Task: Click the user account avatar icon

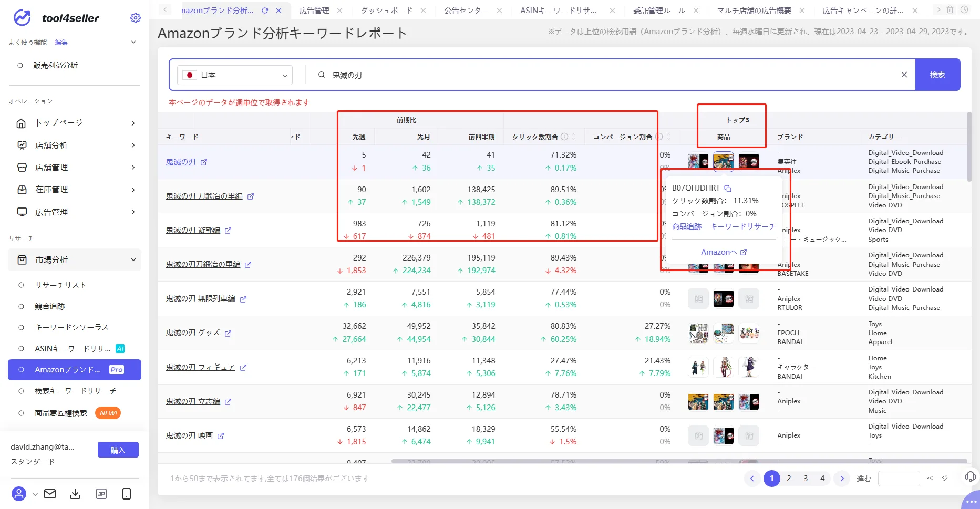Action: (19, 494)
